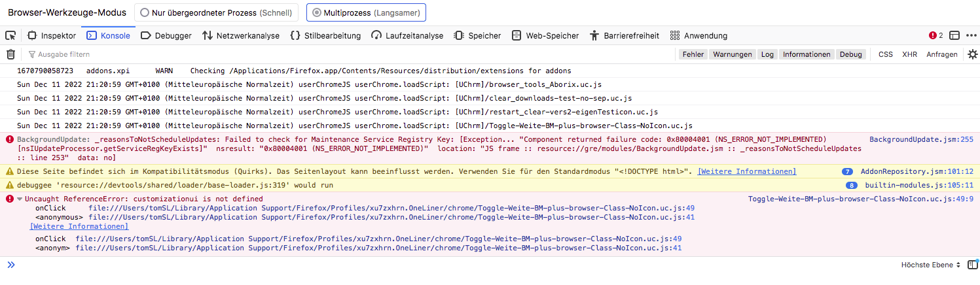Clear console output with trash icon
980x285 pixels.
click(10, 54)
